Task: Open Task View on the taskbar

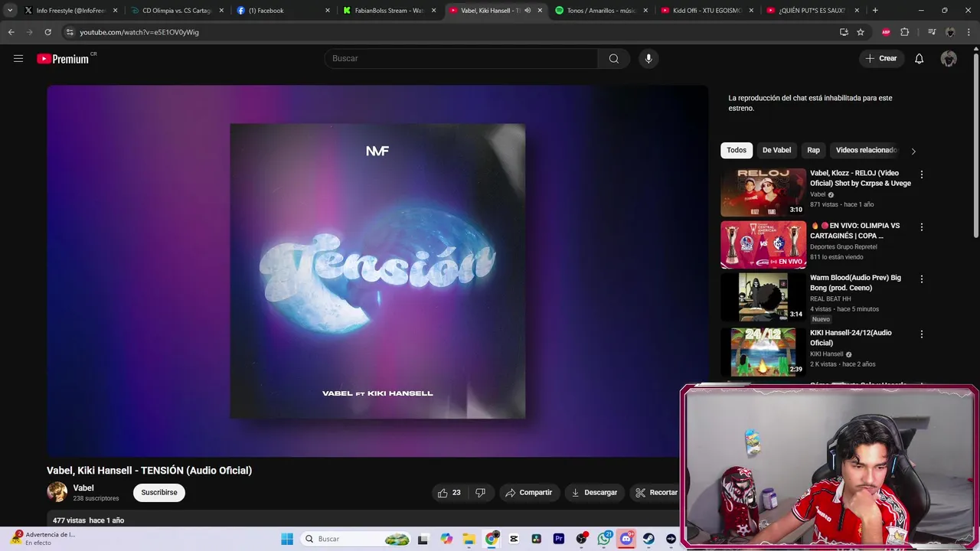Action: 423,539
